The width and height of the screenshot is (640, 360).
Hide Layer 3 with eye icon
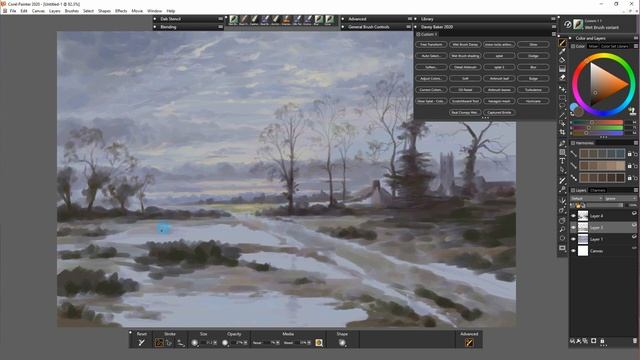coord(573,227)
